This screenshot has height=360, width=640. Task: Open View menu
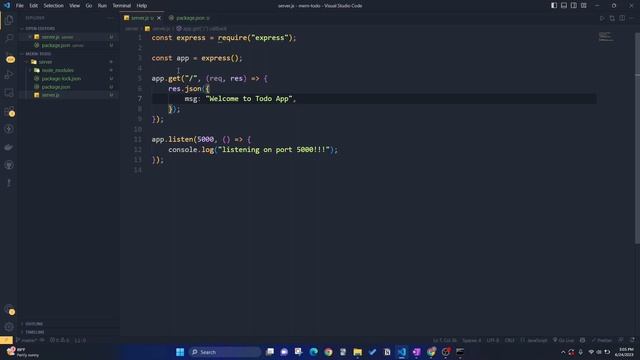tap(74, 6)
